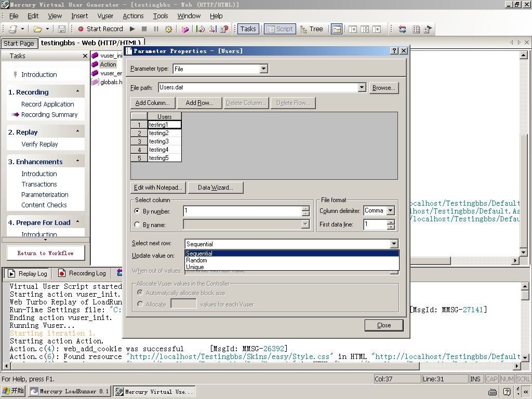Toggle the Output window toolbar icon
The width and height of the screenshot is (532, 399).
coord(337,29)
